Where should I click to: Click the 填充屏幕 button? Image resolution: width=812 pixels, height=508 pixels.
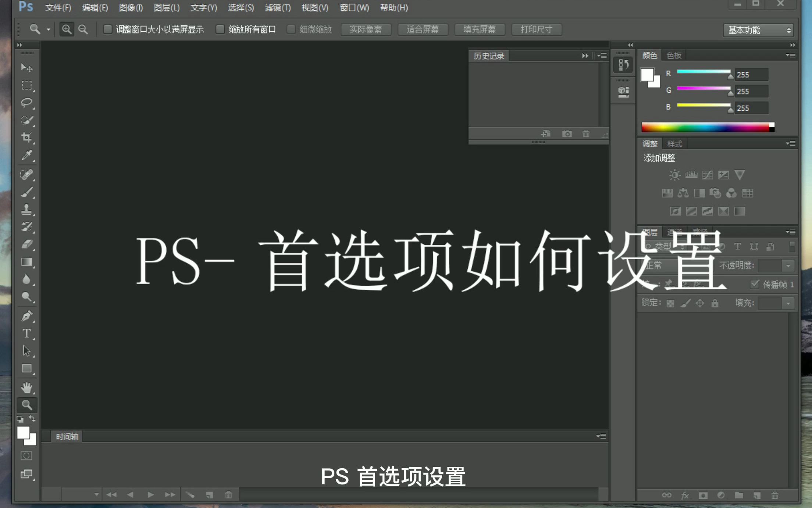pyautogui.click(x=479, y=29)
